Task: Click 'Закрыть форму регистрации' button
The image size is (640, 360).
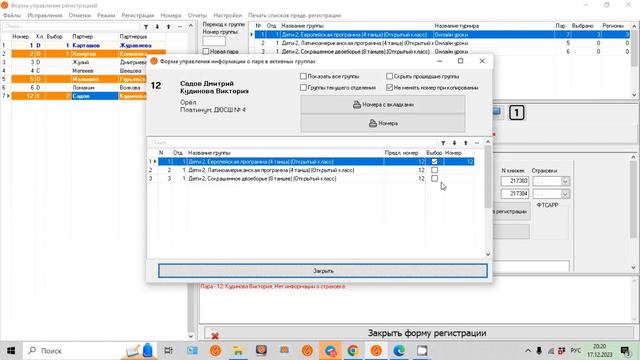Action: pos(419,333)
